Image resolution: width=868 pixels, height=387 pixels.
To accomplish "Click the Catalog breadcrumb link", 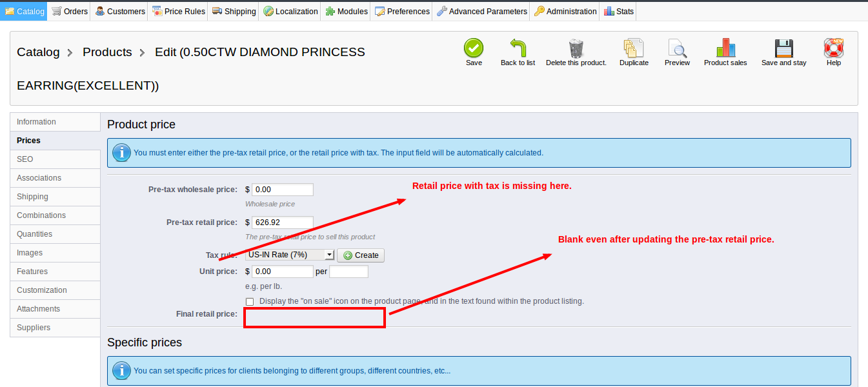I will click(38, 52).
